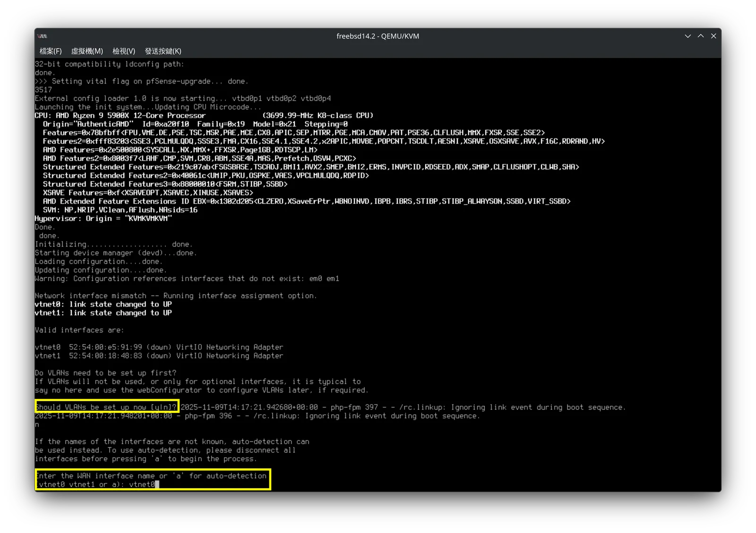
Task: Click the 'php-fpm 396' rc.linkup log line
Action: (x=257, y=416)
